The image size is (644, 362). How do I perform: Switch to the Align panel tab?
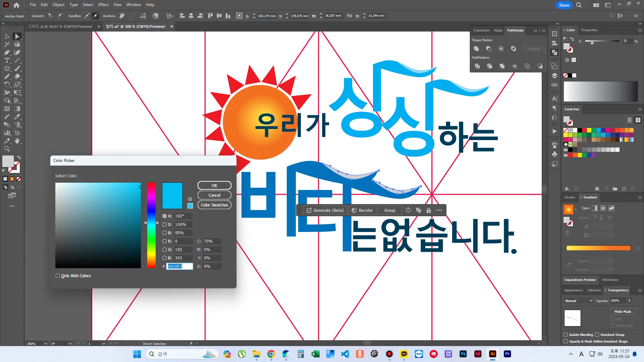click(498, 30)
